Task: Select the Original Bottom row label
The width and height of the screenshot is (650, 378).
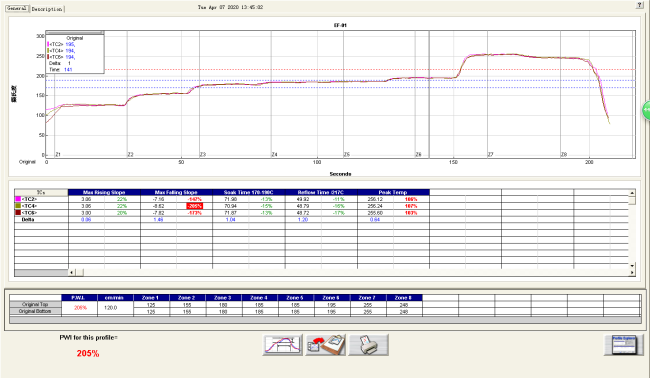Action: [x=35, y=311]
